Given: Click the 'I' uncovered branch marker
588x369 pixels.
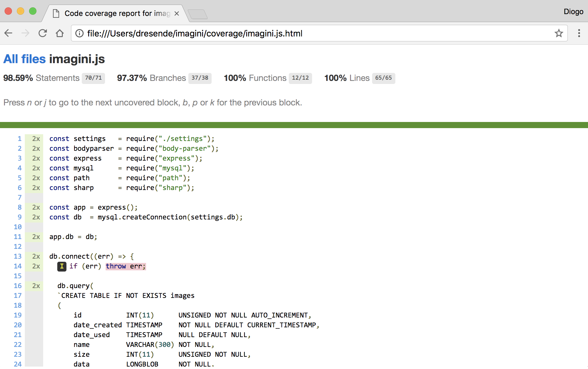Looking at the screenshot, I should pyautogui.click(x=62, y=266).
